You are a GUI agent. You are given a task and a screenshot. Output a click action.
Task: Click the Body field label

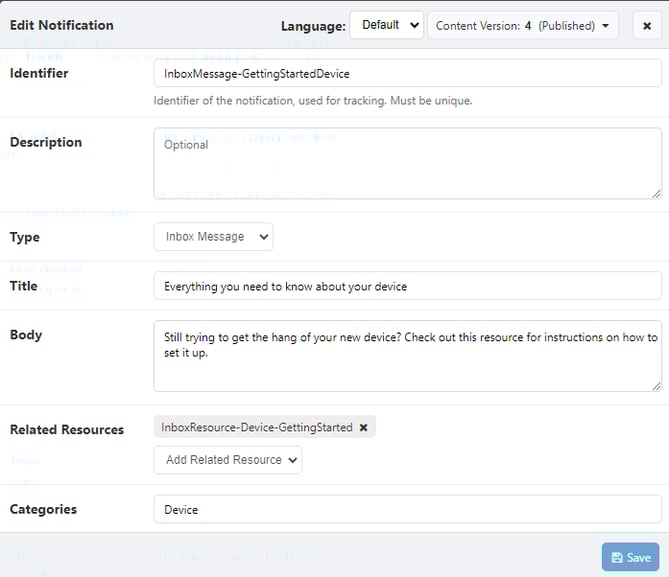27,334
